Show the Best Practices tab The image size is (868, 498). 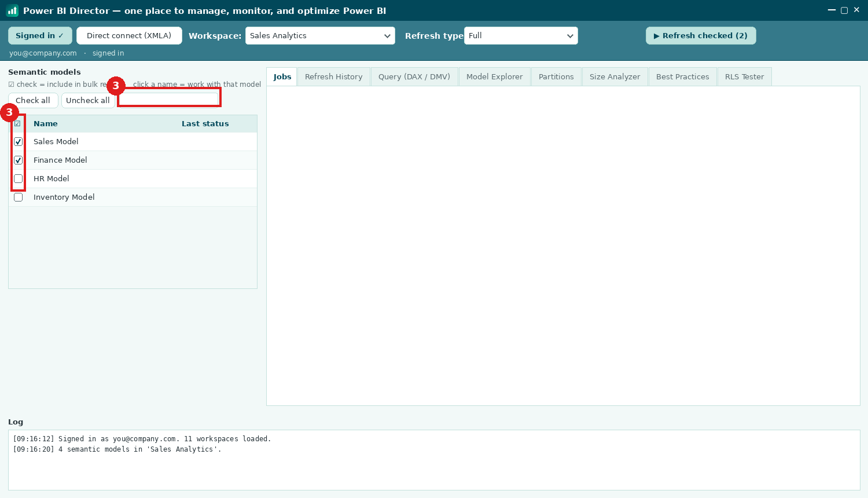(683, 76)
